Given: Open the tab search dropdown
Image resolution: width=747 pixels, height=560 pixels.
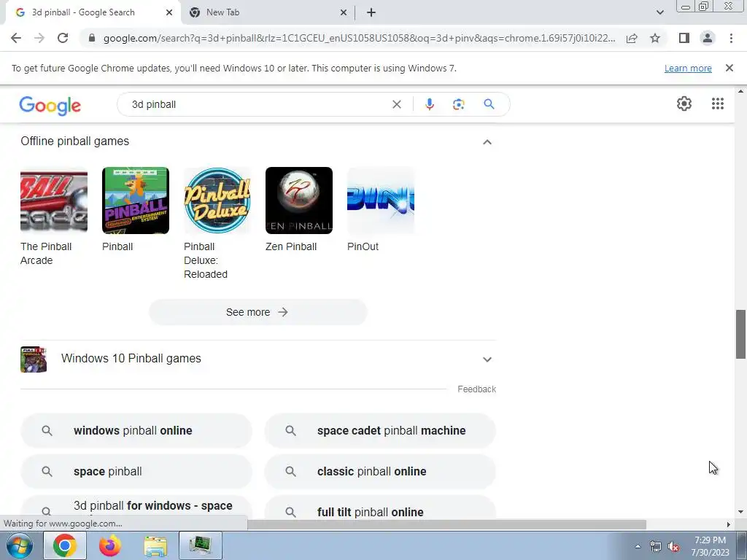Looking at the screenshot, I should 659,12.
